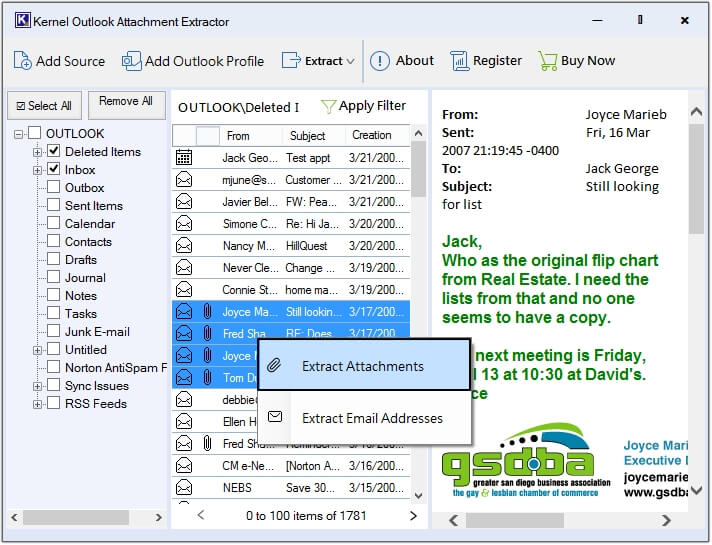Click calendar icon of Test appt row
The image size is (712, 545).
coord(184,158)
